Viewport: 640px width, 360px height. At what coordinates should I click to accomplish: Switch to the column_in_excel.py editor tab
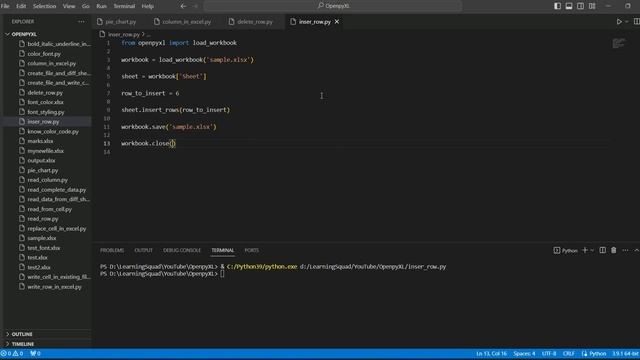[x=187, y=22]
